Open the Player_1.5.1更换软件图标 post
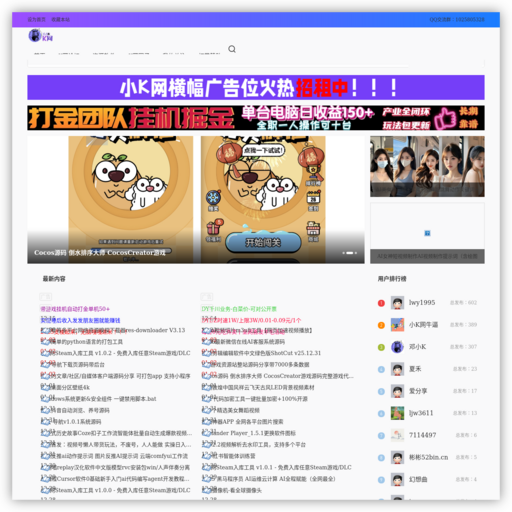 click(249, 433)
